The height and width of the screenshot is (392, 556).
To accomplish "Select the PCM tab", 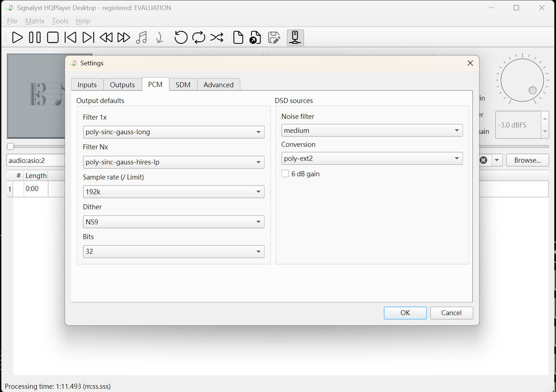I will [155, 84].
